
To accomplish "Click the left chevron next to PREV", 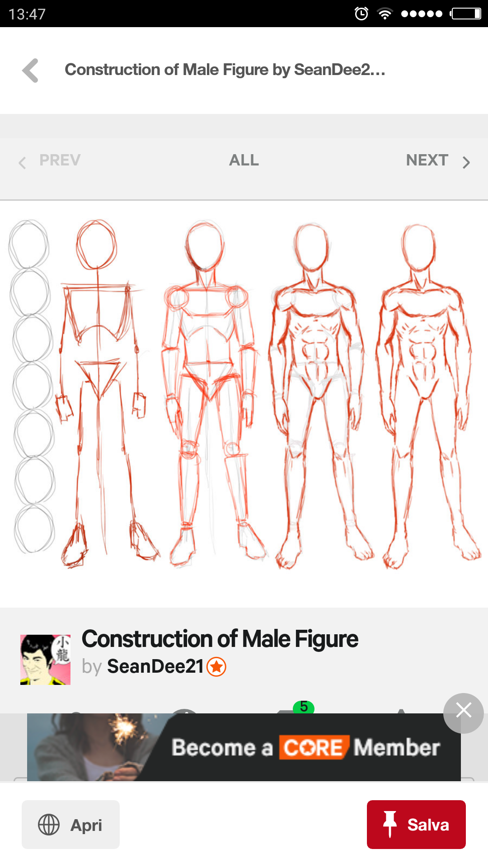I will (22, 162).
